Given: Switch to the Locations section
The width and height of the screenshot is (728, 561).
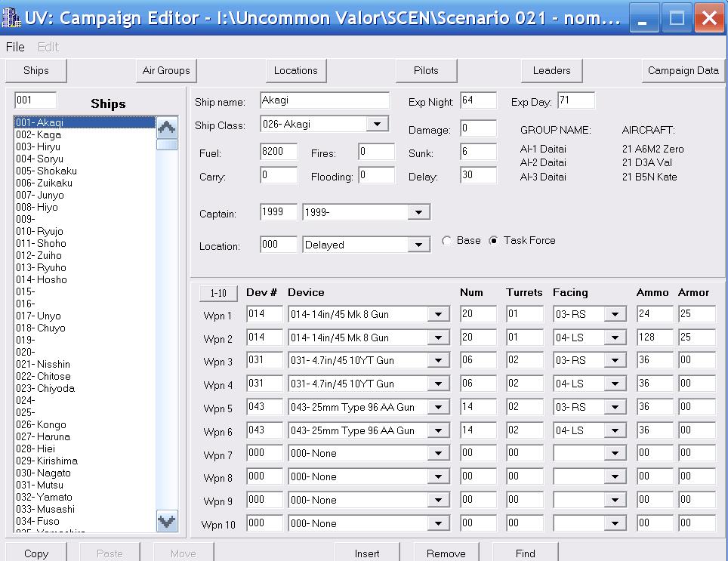Looking at the screenshot, I should click(x=296, y=70).
